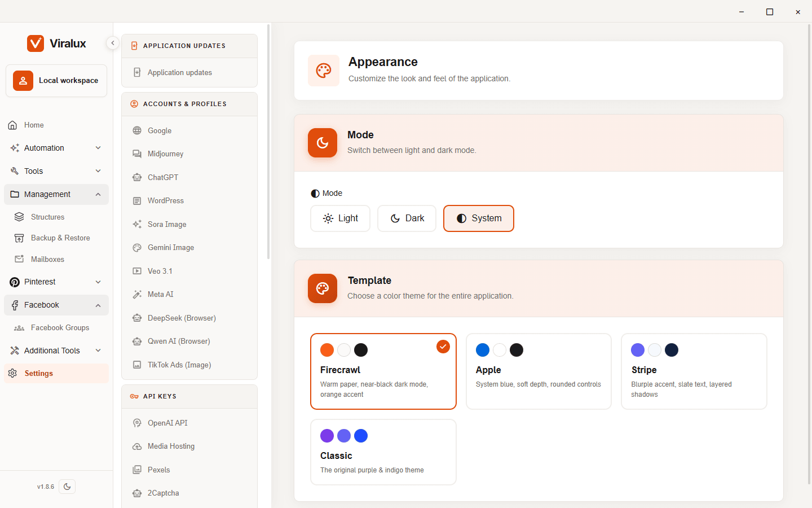Viewport: 812px width, 508px height.
Task: Click the Home house icon
Action: 12,125
